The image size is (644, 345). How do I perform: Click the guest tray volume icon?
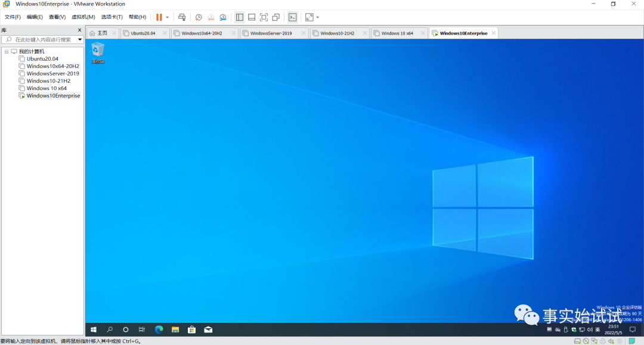(x=590, y=330)
